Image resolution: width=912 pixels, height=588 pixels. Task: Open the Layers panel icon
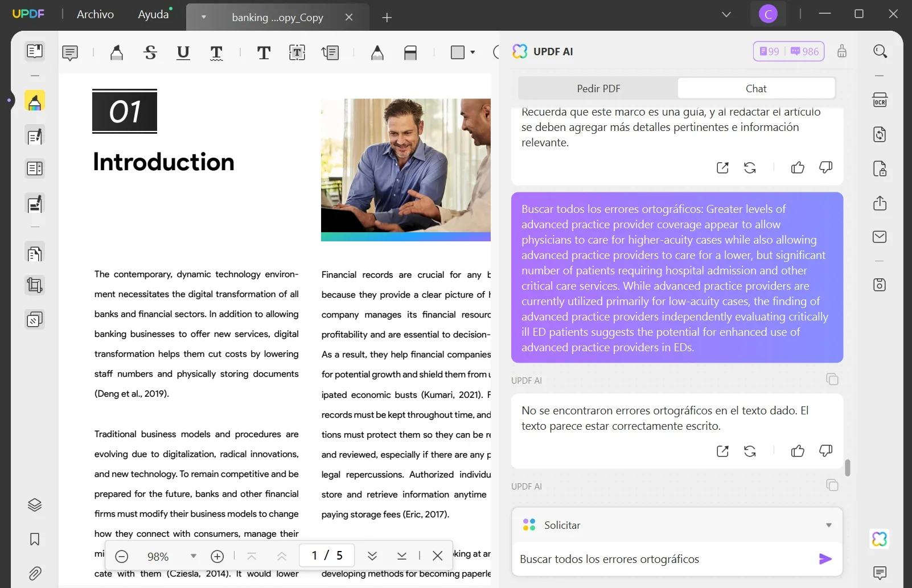(35, 505)
